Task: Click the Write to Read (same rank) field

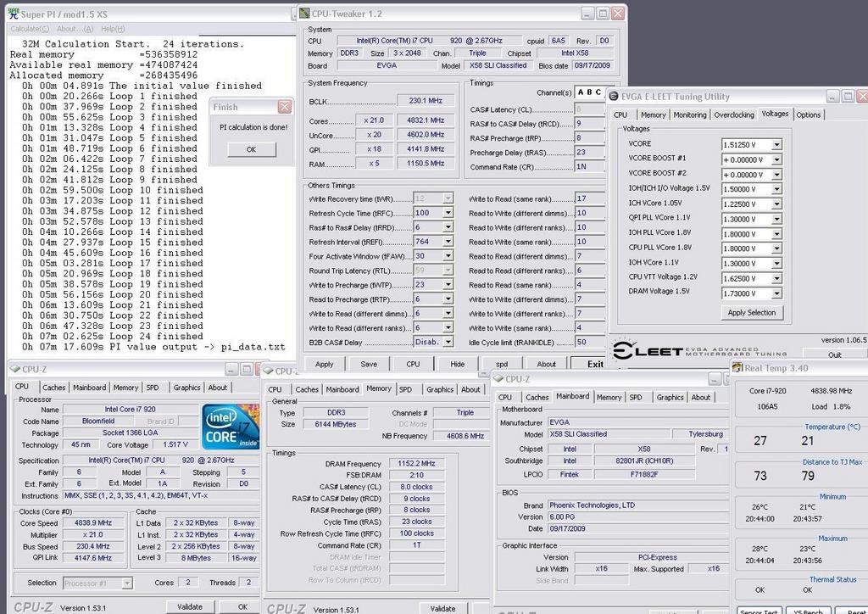Action: 588,198
